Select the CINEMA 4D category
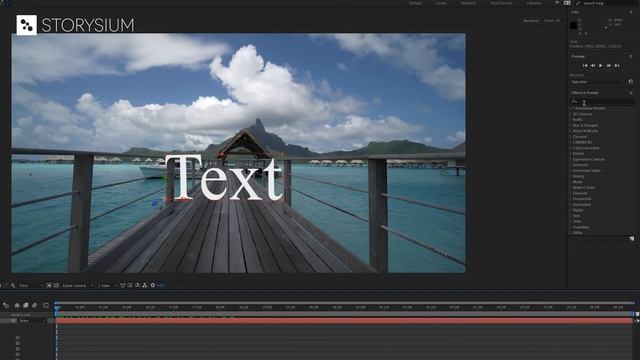Screen dimensions: 640x360 click(582, 142)
